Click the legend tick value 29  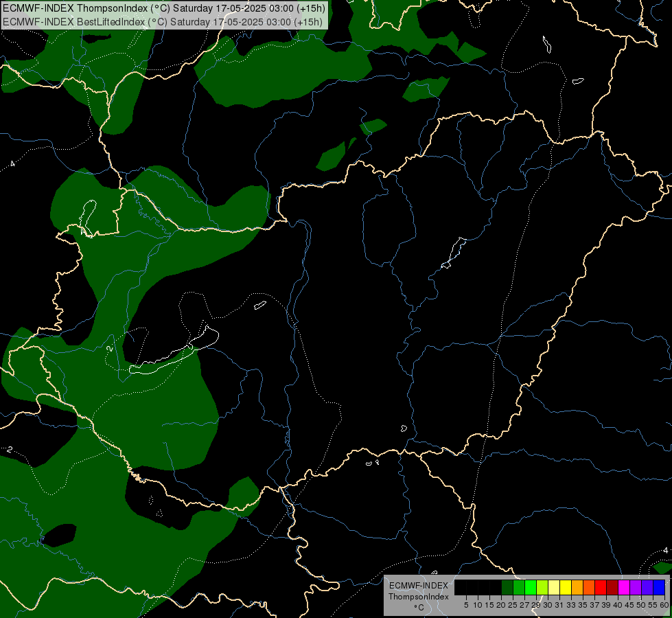click(x=536, y=605)
